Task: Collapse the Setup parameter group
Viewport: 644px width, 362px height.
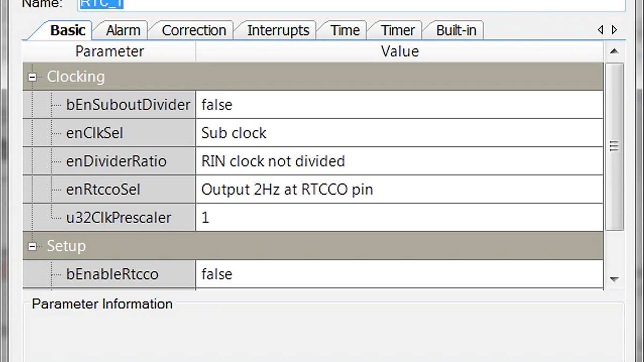Action: [32, 246]
